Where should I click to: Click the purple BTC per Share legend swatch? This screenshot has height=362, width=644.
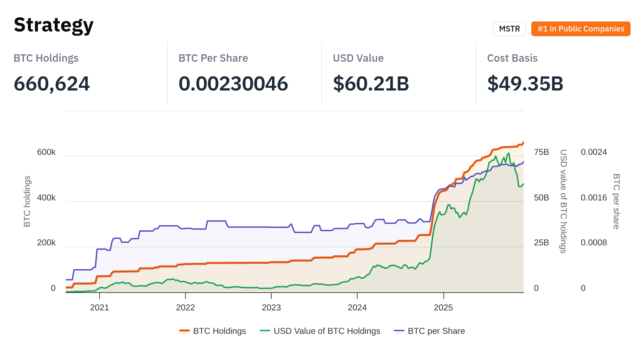click(x=399, y=331)
